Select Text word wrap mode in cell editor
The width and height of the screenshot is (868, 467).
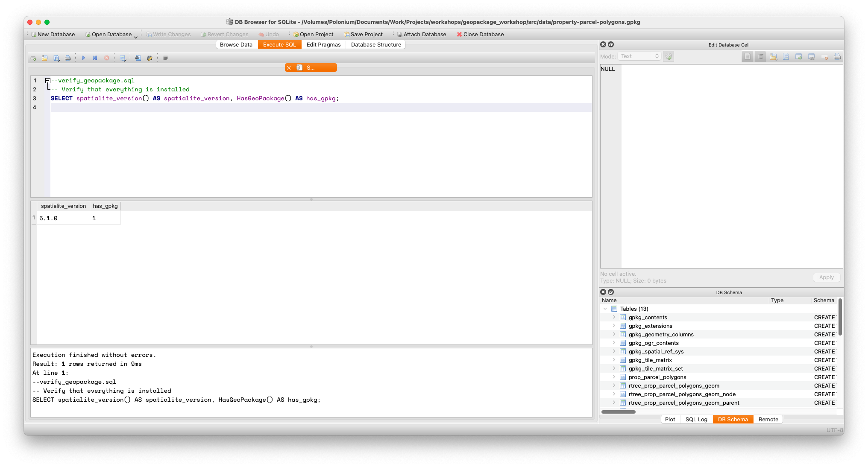pos(748,56)
